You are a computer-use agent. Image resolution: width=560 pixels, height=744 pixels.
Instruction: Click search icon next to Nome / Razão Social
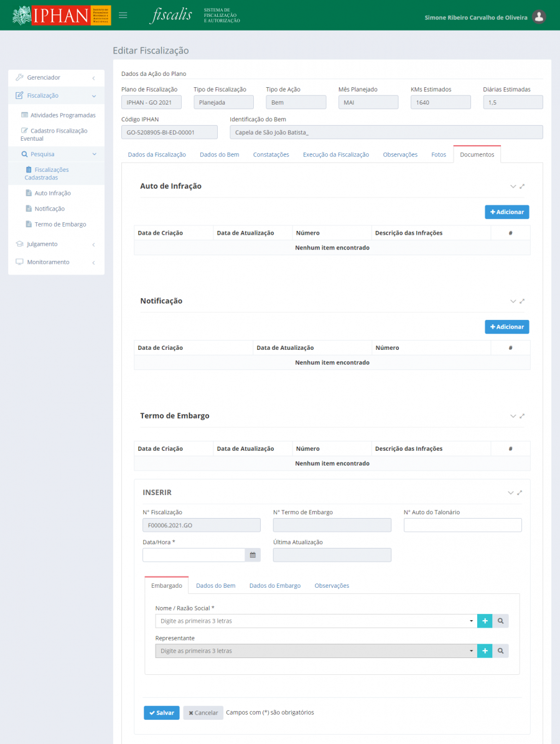pos(501,621)
